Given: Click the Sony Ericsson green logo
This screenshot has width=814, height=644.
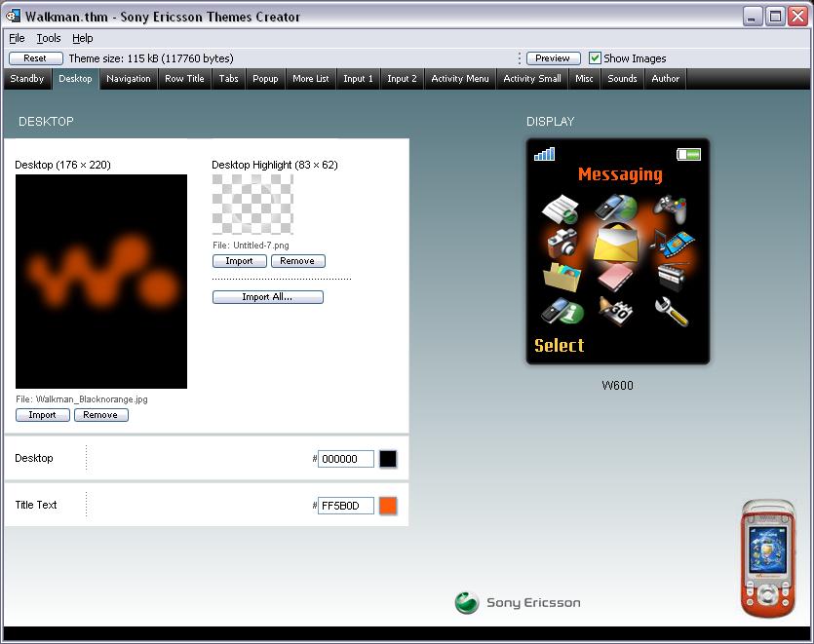Looking at the screenshot, I should pos(466,602).
